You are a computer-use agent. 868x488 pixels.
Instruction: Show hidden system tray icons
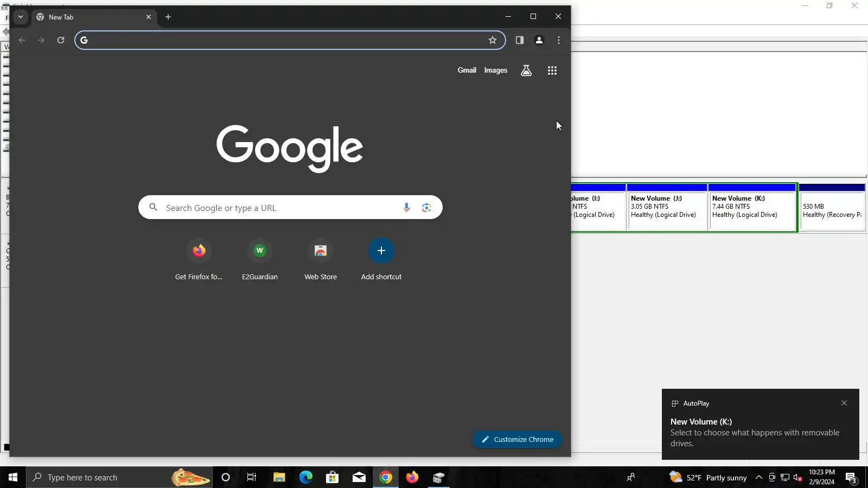pyautogui.click(x=759, y=477)
